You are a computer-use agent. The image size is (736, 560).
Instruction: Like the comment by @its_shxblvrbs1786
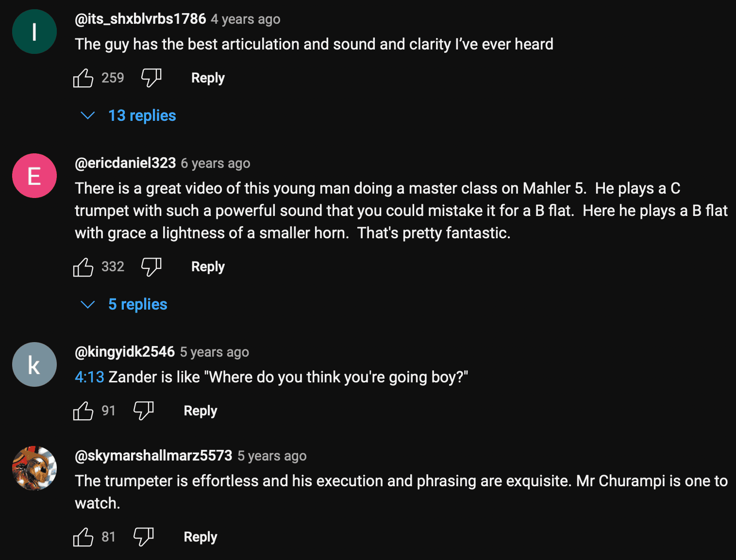coord(83,78)
